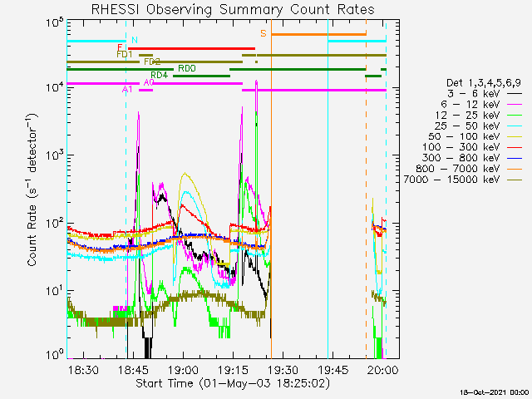
Task: Click the red line swatch for 100 - 300 keV
Action: (515, 147)
